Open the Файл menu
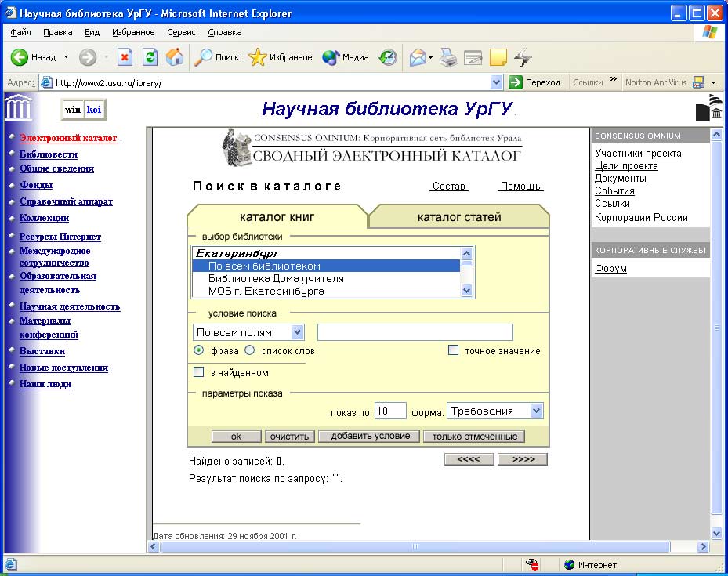This screenshot has width=728, height=576. click(20, 32)
